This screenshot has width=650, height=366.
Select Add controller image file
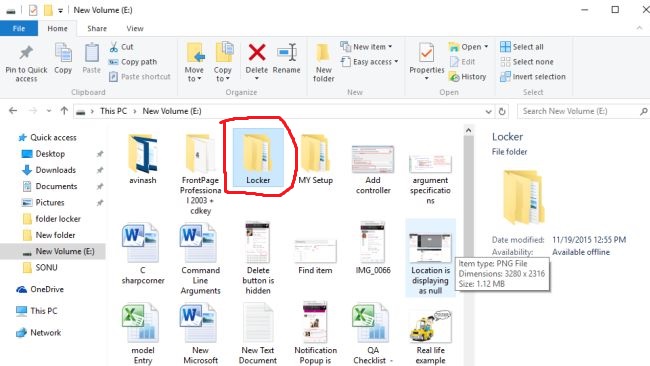[x=373, y=169]
